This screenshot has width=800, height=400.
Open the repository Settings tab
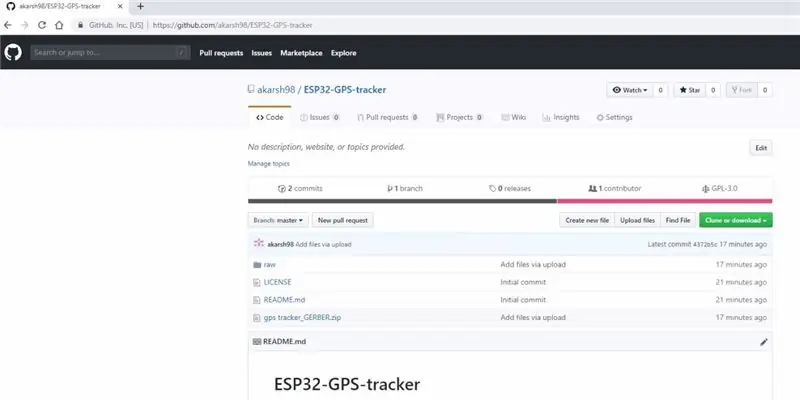tap(614, 117)
